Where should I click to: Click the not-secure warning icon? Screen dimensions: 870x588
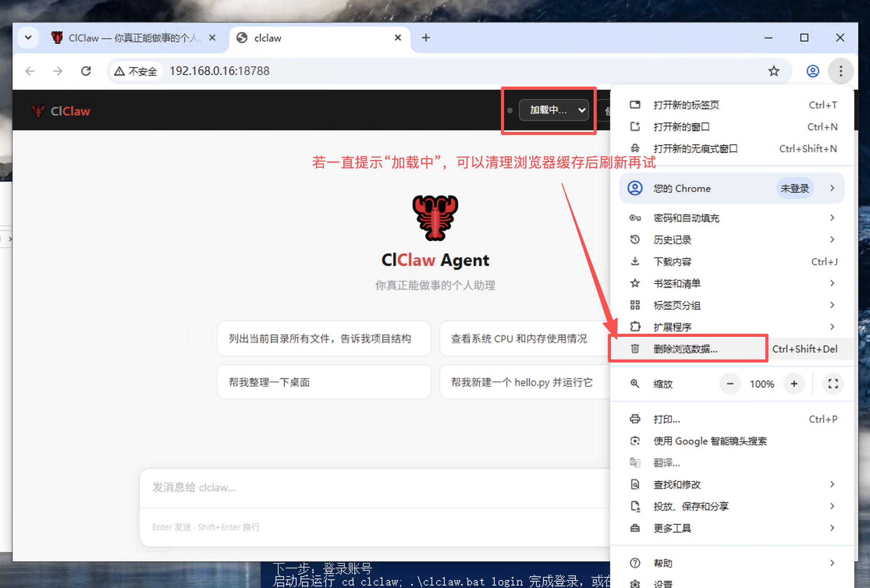point(120,71)
